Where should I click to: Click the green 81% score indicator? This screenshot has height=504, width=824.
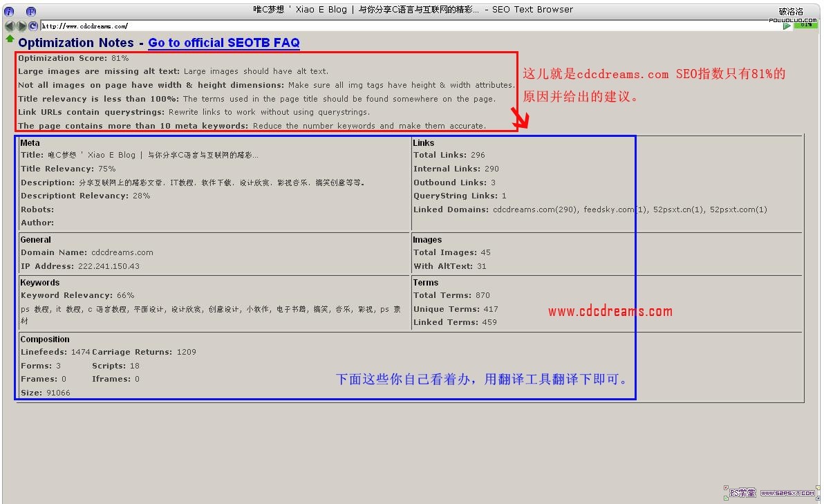pos(805,26)
